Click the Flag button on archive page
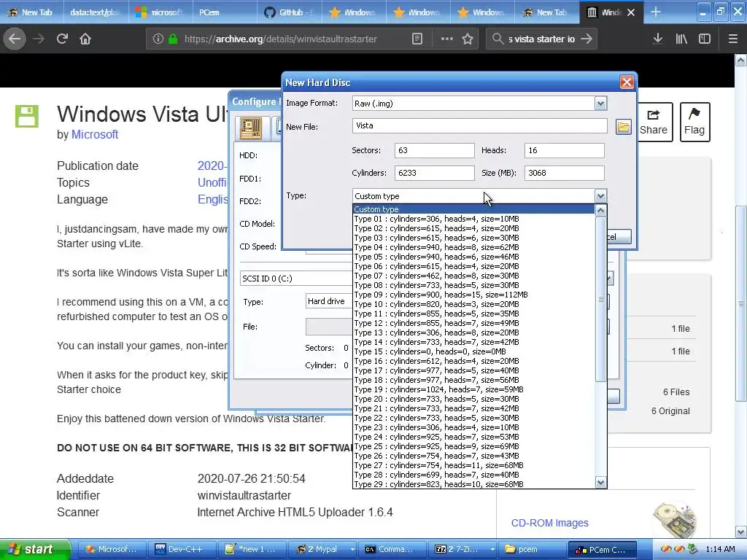Image resolution: width=747 pixels, height=560 pixels. coord(694,122)
